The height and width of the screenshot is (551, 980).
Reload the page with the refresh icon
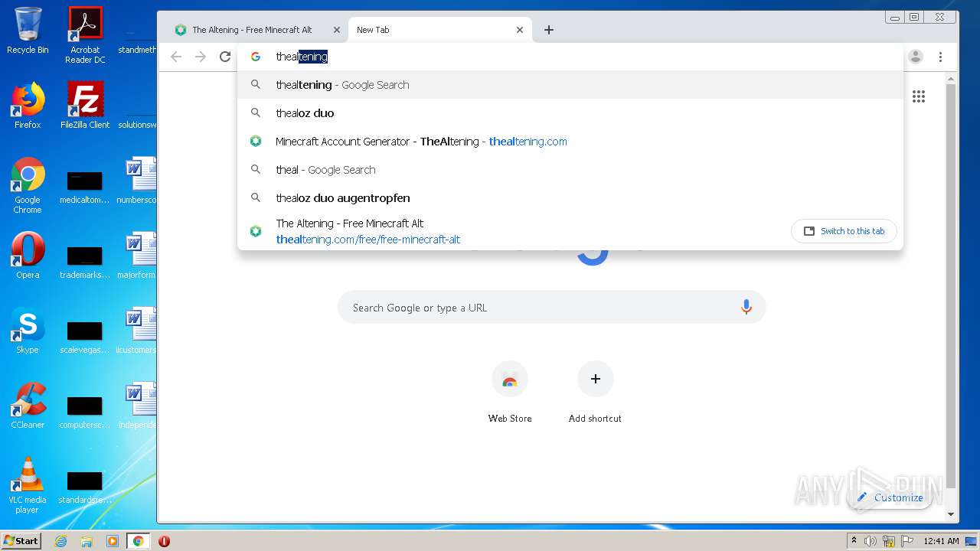tap(225, 57)
